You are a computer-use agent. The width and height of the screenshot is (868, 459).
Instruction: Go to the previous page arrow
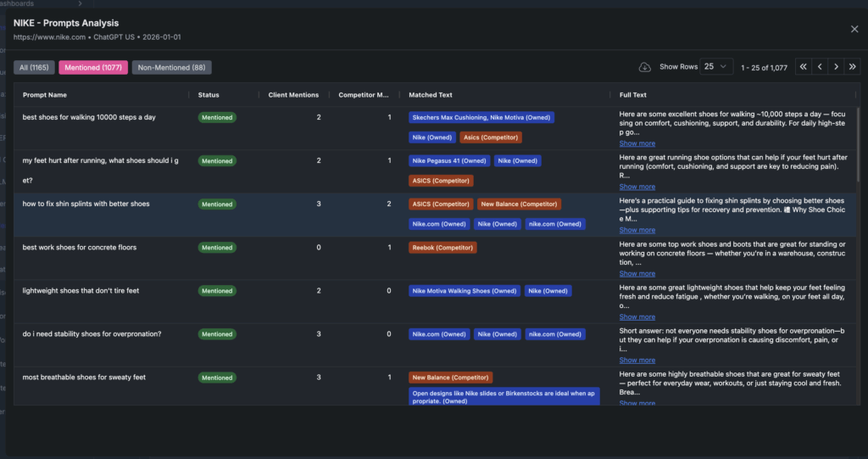click(x=820, y=67)
